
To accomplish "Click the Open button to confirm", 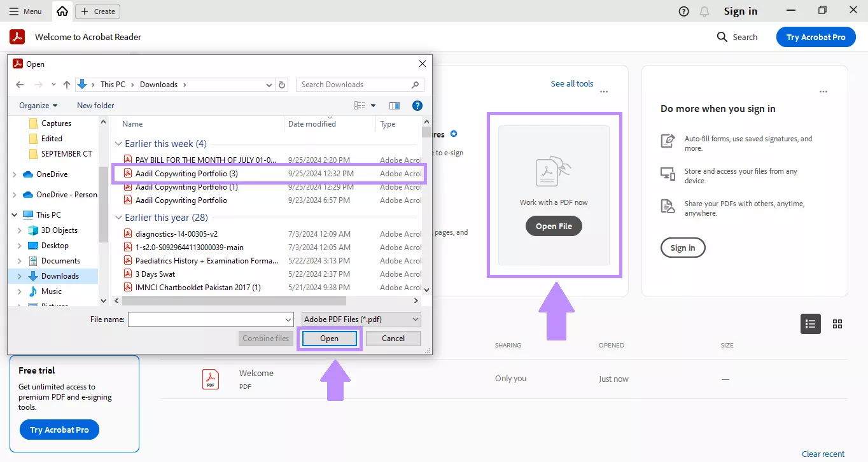I will click(329, 338).
